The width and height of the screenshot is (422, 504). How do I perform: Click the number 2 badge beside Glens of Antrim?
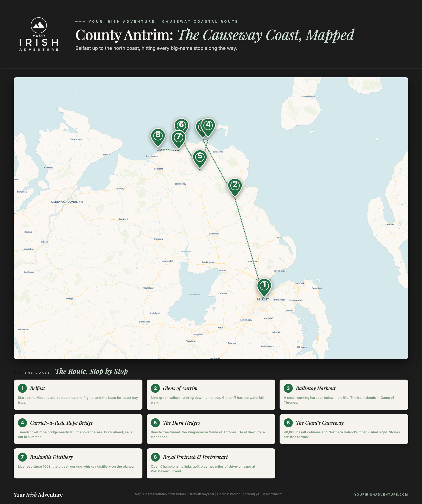(155, 388)
